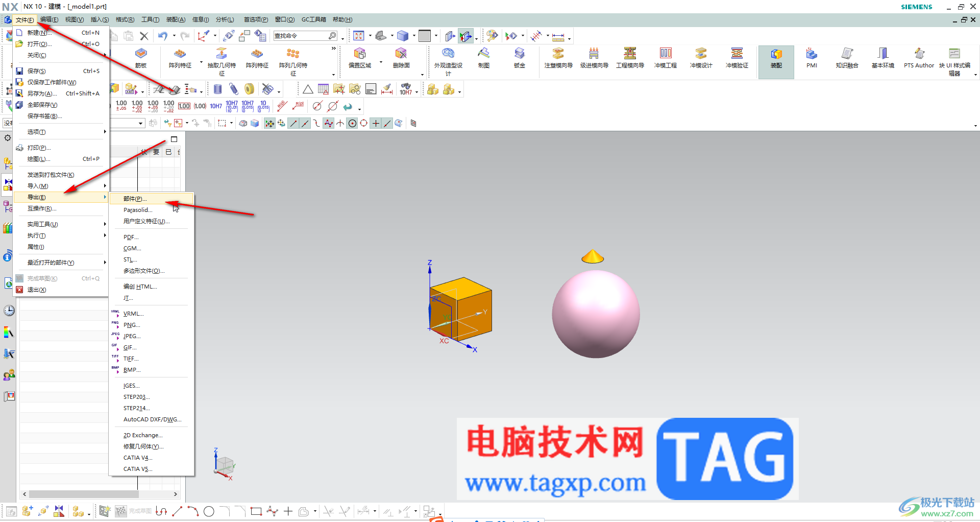Screen dimensions: 980x522
Task: Expand the 导入 import submenu
Action: pos(61,186)
